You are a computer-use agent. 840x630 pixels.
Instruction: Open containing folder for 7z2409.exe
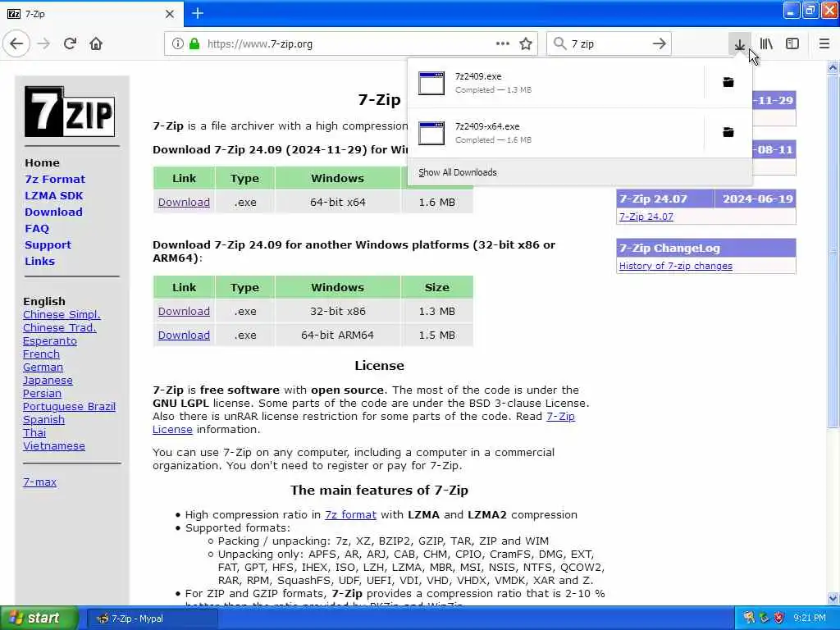click(x=728, y=82)
